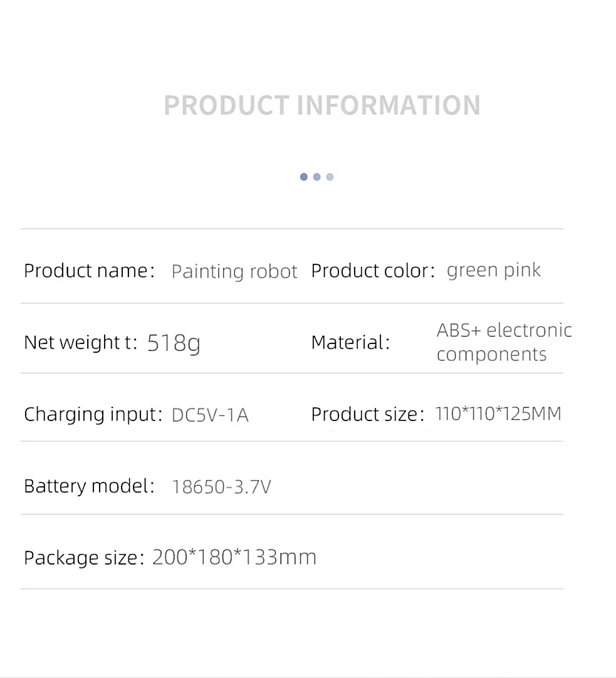The image size is (616, 678).
Task: Click the lightest third pagination dot
Action: pyautogui.click(x=330, y=177)
